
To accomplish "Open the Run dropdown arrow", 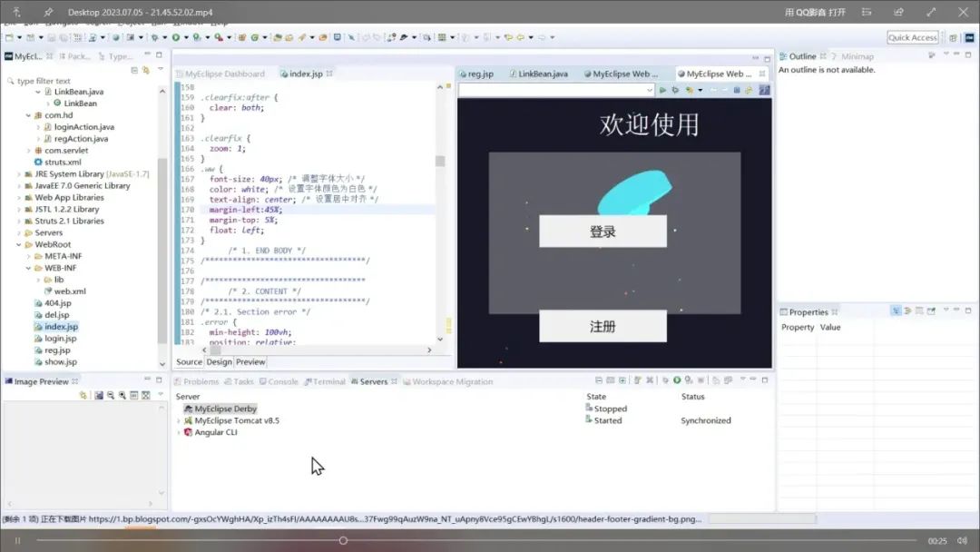I will pos(186,37).
